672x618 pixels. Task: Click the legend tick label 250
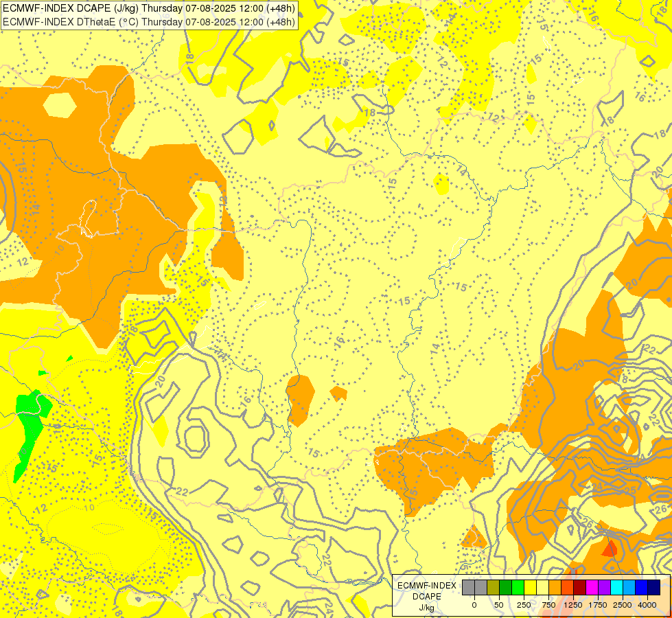click(x=524, y=605)
